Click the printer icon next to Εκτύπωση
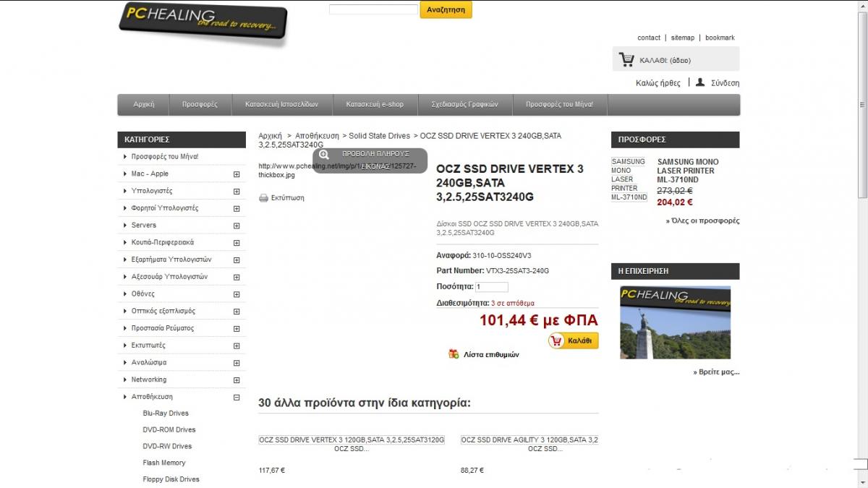 pos(263,198)
